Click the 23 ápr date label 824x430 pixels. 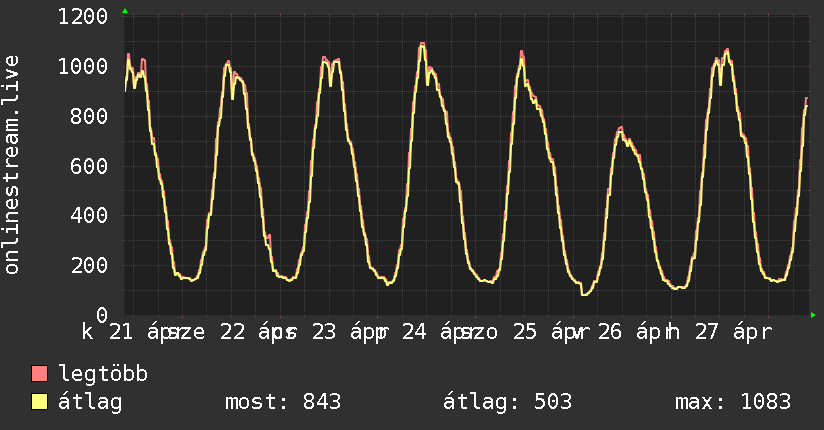tap(344, 333)
